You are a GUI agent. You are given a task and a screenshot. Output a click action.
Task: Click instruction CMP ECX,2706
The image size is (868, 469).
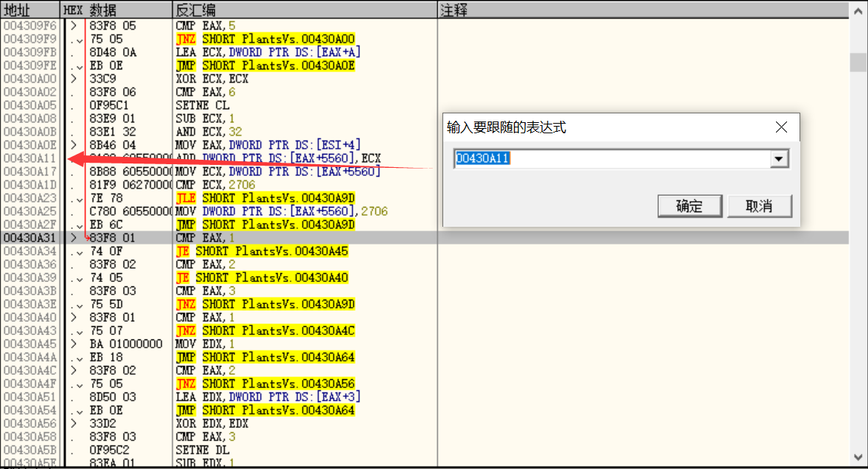pyautogui.click(x=215, y=185)
